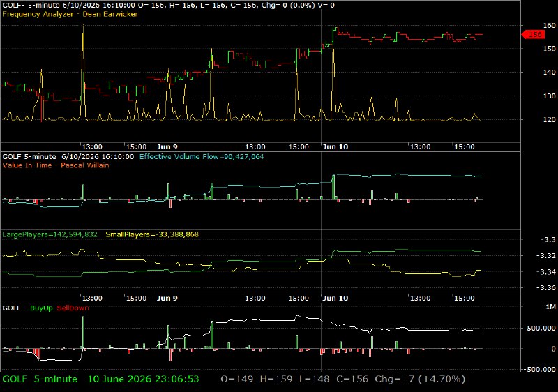Click the 140 price axis label
The width and height of the screenshot is (558, 392).
pos(549,73)
